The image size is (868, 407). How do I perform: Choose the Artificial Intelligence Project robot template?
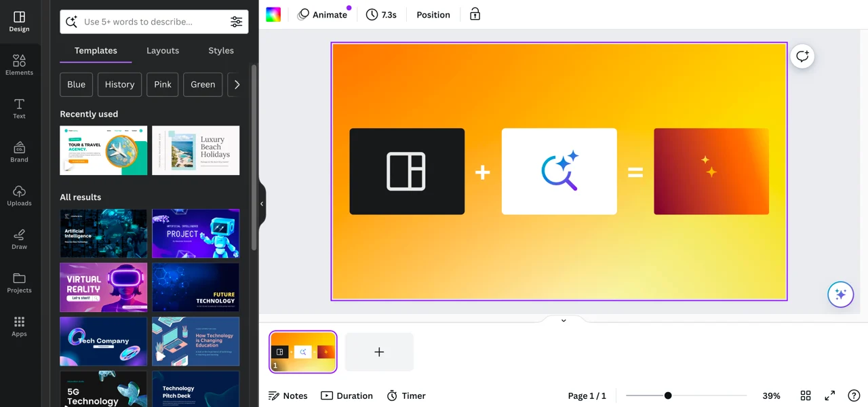tap(196, 233)
